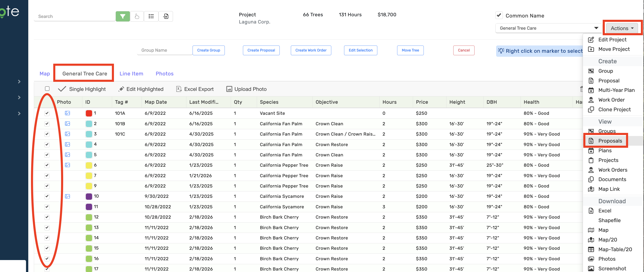Click the photo icon in row ID 1
Viewport: 644px width, 272px height.
click(x=67, y=113)
